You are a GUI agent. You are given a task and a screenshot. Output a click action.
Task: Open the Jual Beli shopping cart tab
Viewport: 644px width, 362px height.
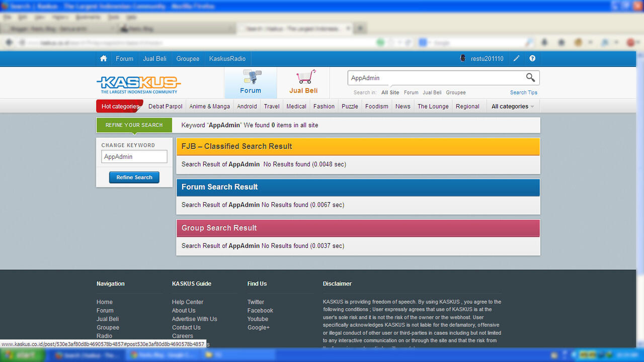(x=303, y=83)
